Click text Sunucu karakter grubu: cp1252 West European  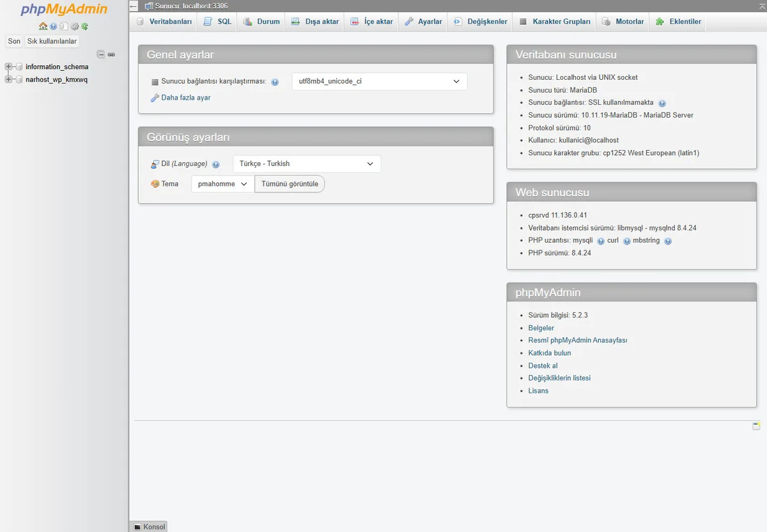point(614,153)
